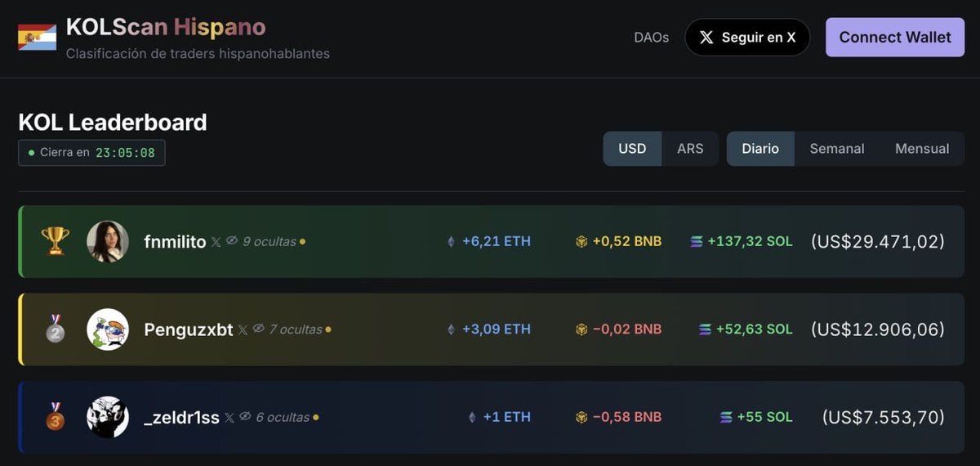
Task: Click the yellow status dot beside fnmilito
Action: [303, 242]
